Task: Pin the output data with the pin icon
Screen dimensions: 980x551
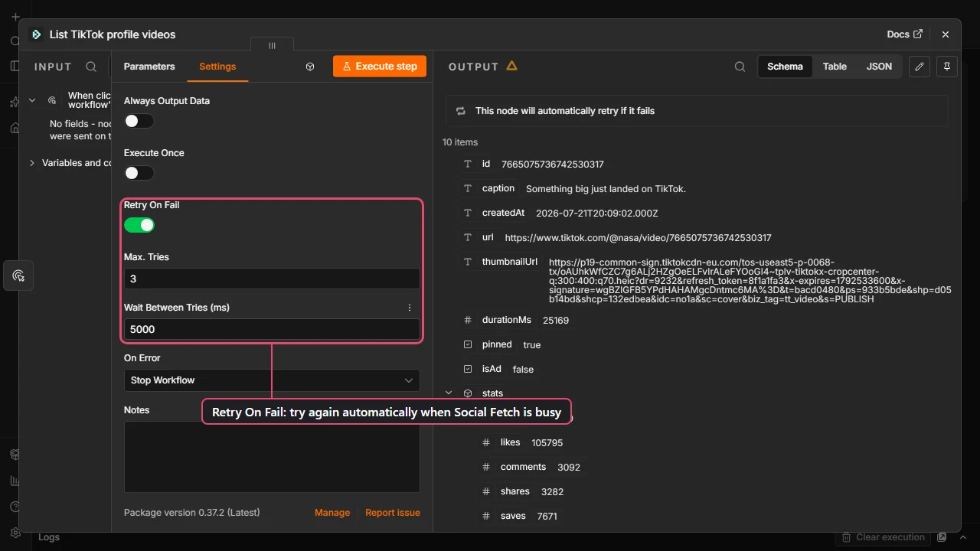Action: pyautogui.click(x=947, y=67)
